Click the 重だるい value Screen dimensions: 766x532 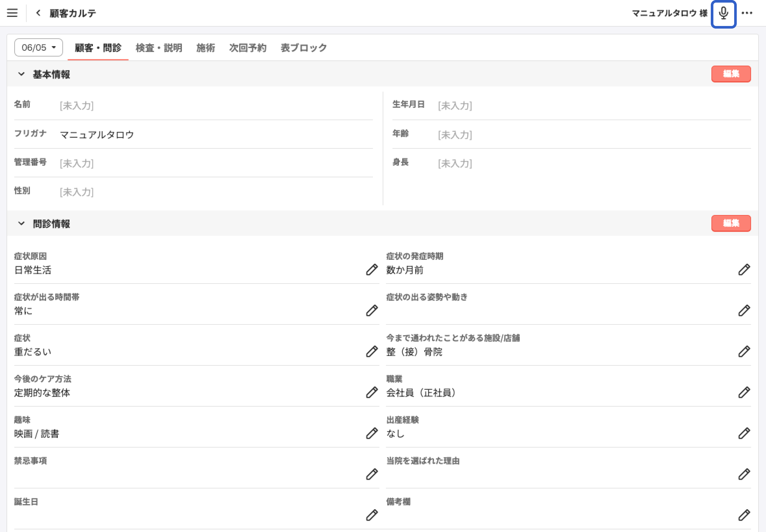pos(33,352)
